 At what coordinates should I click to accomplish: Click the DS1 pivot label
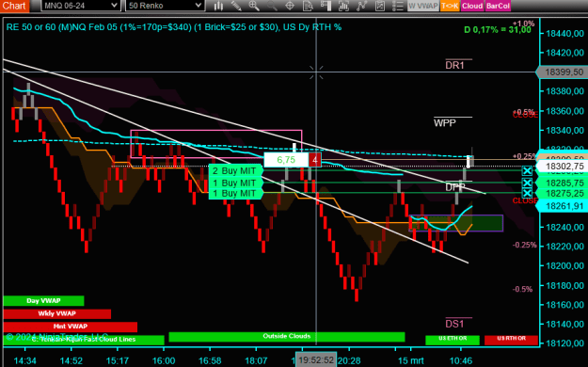click(454, 324)
